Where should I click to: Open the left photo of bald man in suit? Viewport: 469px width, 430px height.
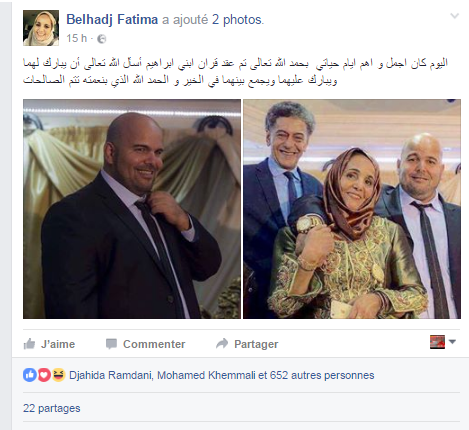132,209
